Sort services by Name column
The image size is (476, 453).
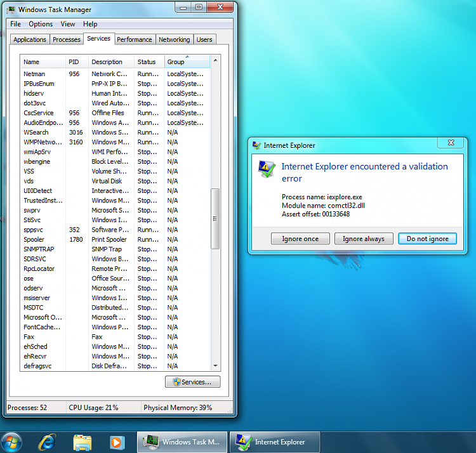(43, 62)
